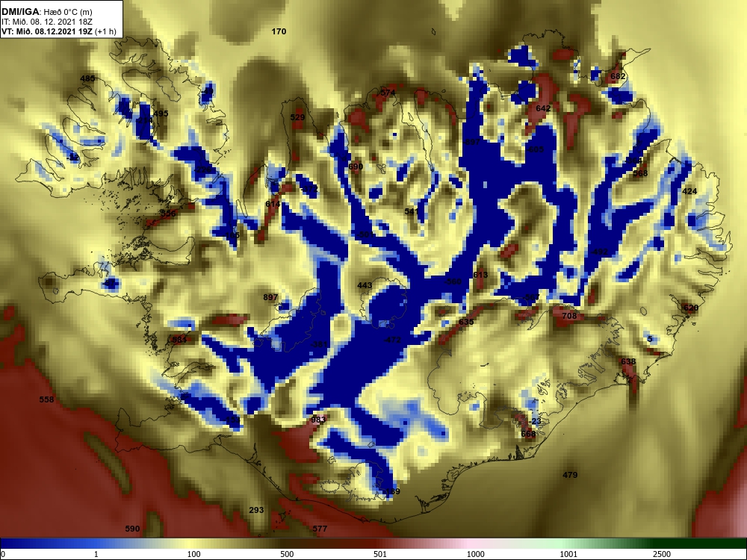
Task: Click the dark green segment of the color bar
Action: coord(691,544)
